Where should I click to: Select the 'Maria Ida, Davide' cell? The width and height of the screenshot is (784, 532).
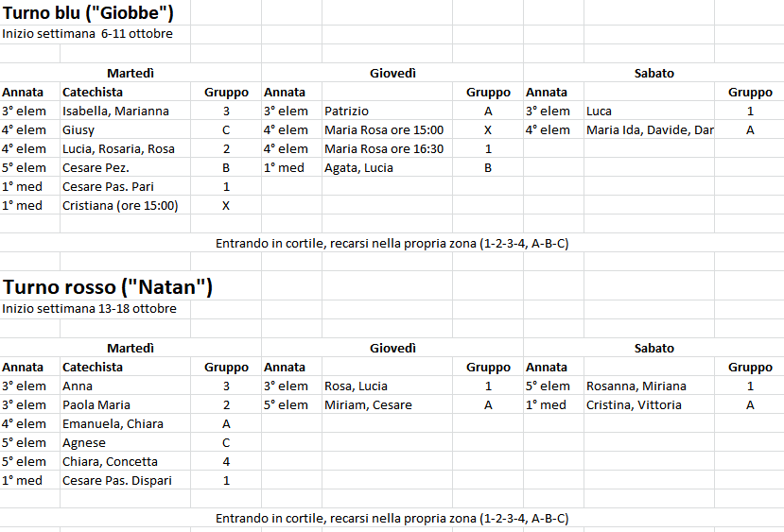point(649,129)
